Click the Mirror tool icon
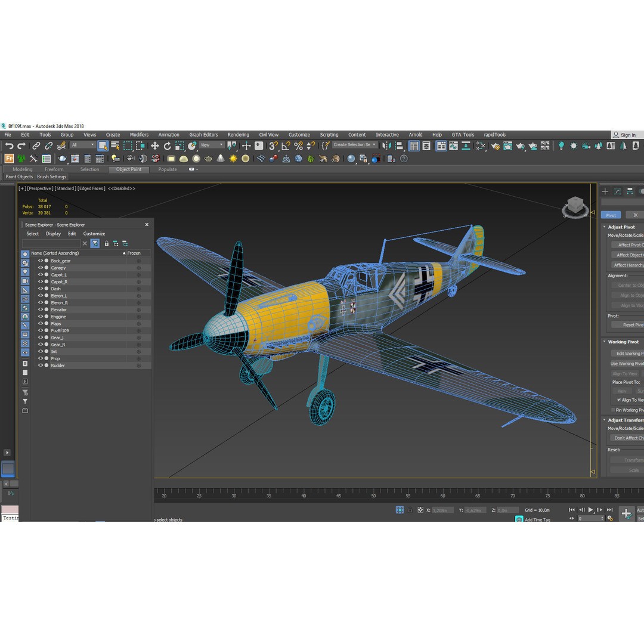644x644 pixels. pyautogui.click(x=386, y=146)
